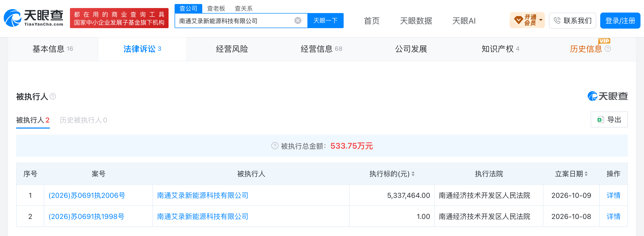This screenshot has height=236, width=644.
Task: Open company link in row 1
Action: pos(203,195)
